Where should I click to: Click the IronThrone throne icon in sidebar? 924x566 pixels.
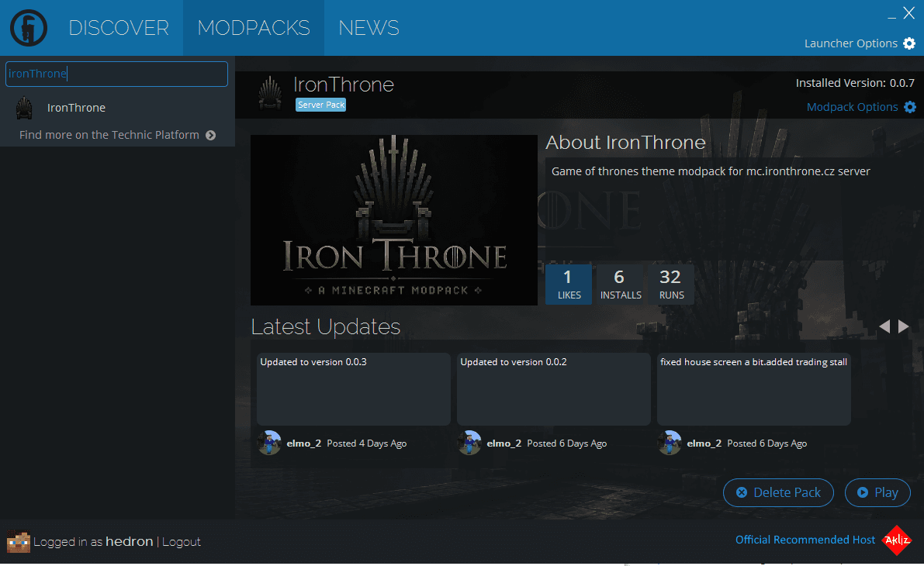pos(24,108)
